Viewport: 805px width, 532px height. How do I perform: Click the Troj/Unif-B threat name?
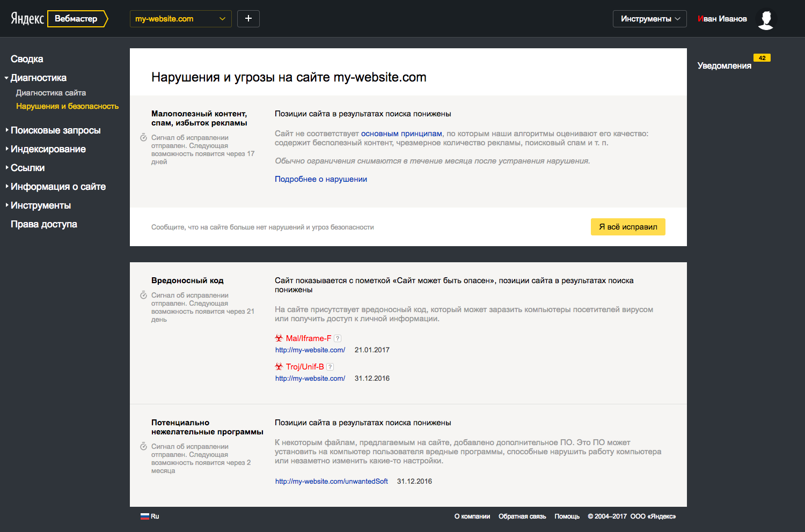tap(305, 367)
